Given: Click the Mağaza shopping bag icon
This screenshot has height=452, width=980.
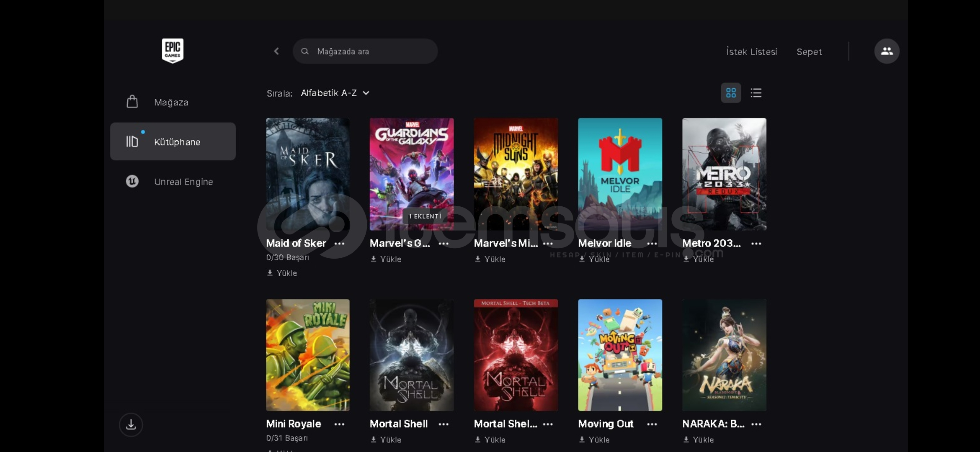Looking at the screenshot, I should (132, 102).
